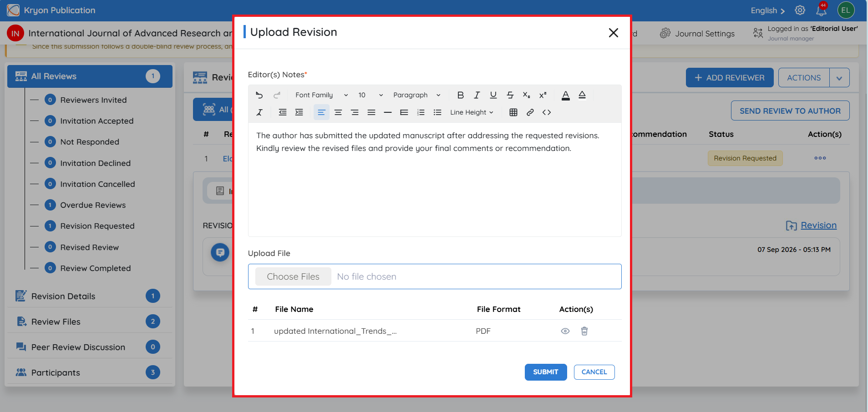
Task: Align notes text to the right
Action: pos(355,112)
